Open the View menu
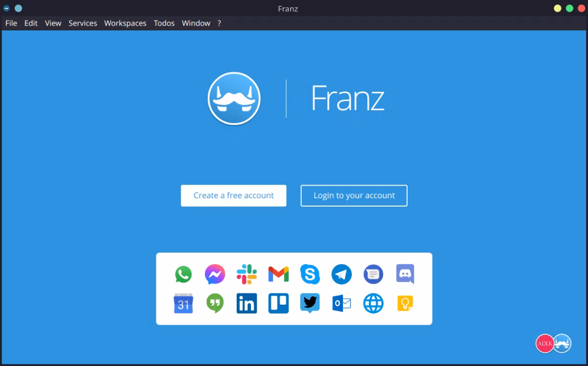The height and width of the screenshot is (366, 588). (x=53, y=23)
